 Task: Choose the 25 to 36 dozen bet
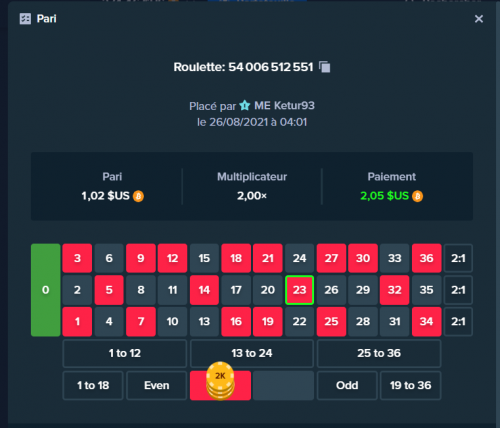point(379,353)
